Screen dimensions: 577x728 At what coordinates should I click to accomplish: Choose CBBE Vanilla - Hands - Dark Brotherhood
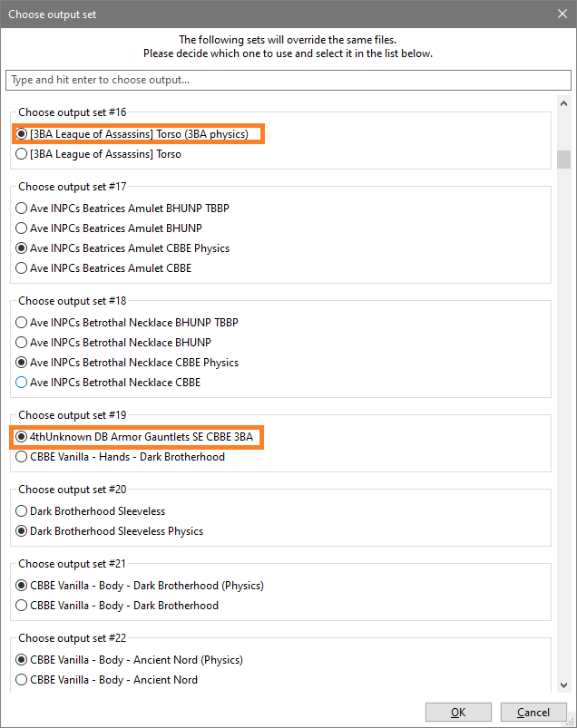pyautogui.click(x=121, y=457)
